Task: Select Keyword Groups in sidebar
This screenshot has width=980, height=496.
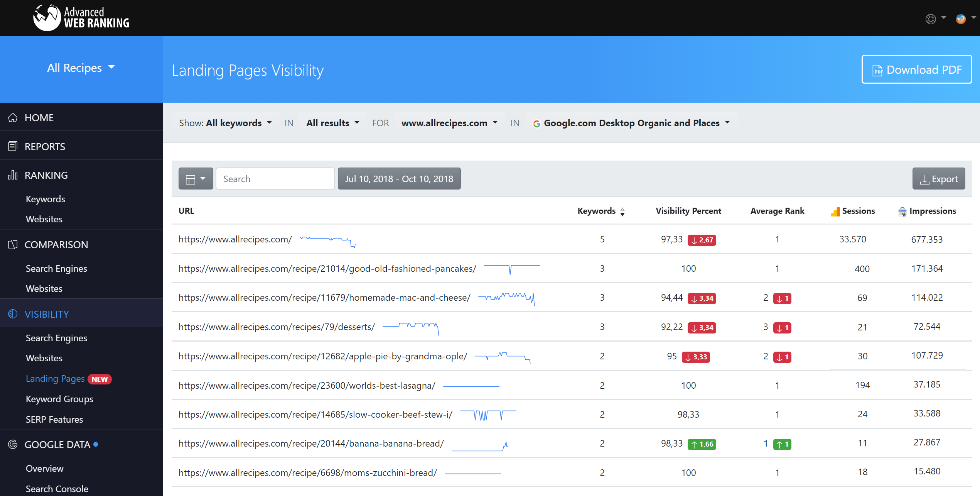Action: tap(59, 399)
